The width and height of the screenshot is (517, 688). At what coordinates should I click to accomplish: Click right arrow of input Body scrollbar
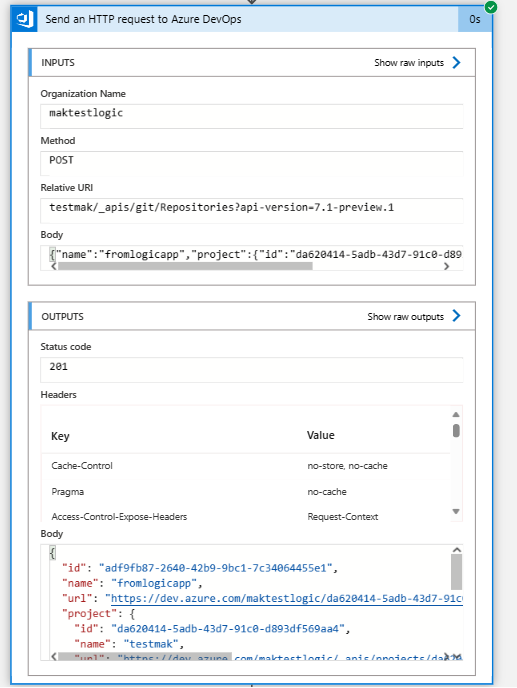point(446,266)
